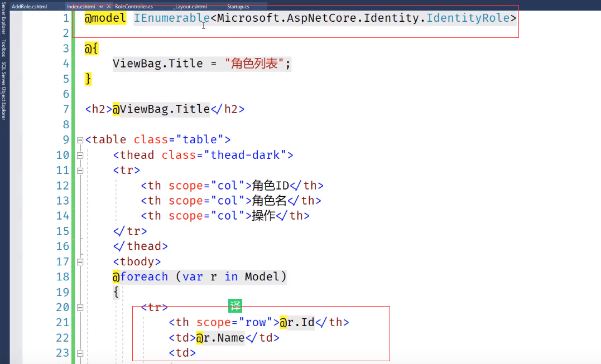Click line number 8 in the margin
This screenshot has width=601, height=364.
pos(66,125)
